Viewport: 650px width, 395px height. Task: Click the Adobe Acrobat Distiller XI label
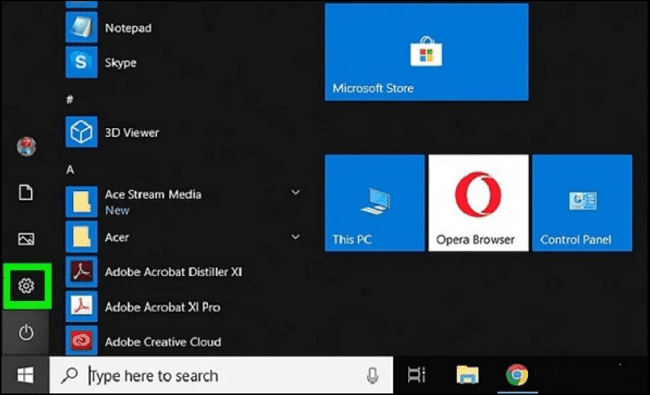(173, 272)
